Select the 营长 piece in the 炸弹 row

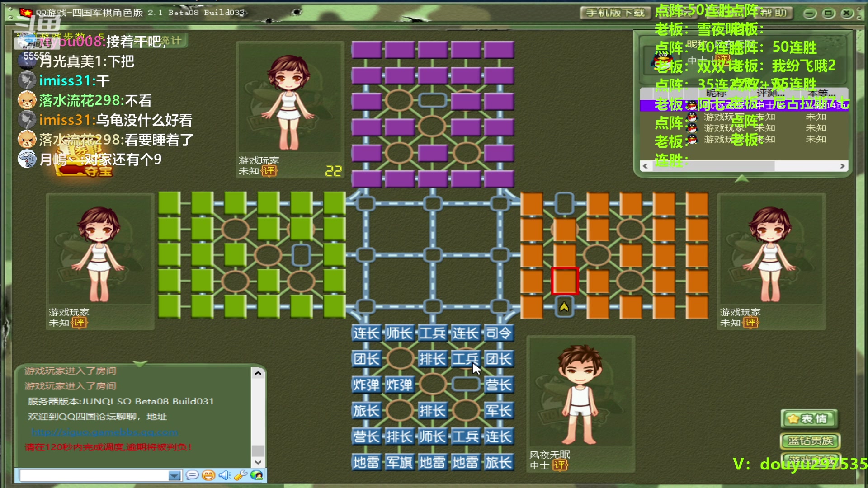pos(499,385)
